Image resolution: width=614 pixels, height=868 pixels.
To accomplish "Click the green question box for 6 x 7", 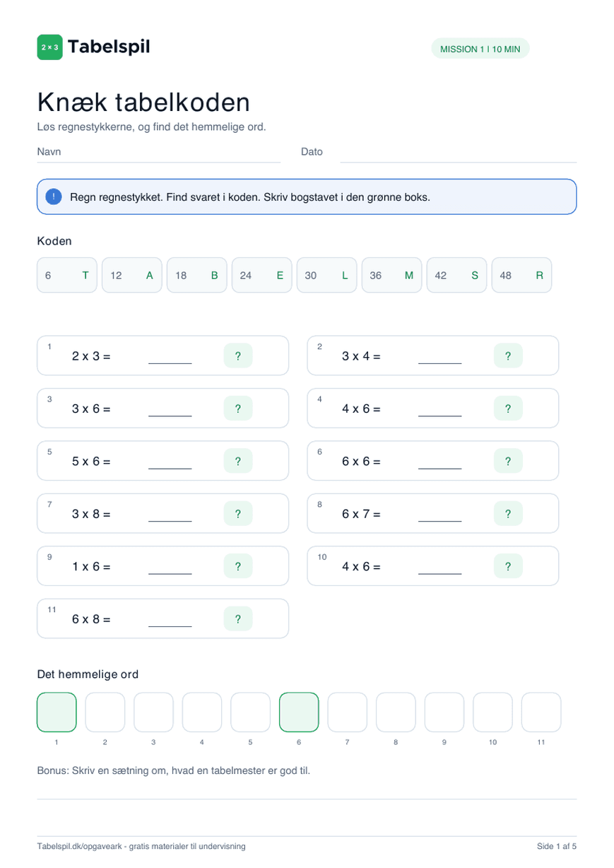I will [x=508, y=514].
